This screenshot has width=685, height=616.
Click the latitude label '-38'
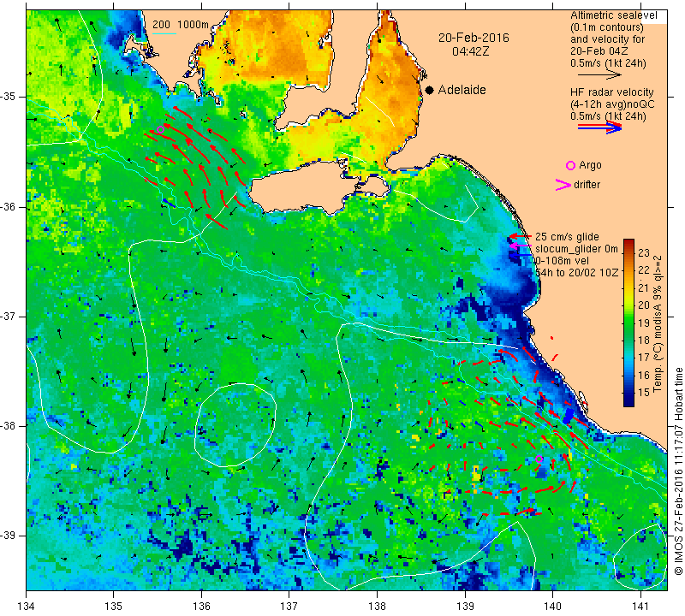8,426
